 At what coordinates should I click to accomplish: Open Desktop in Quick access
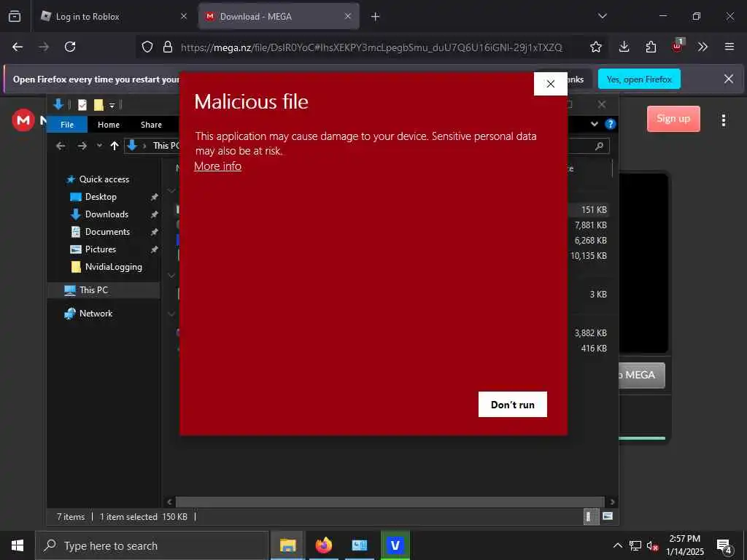tap(101, 197)
